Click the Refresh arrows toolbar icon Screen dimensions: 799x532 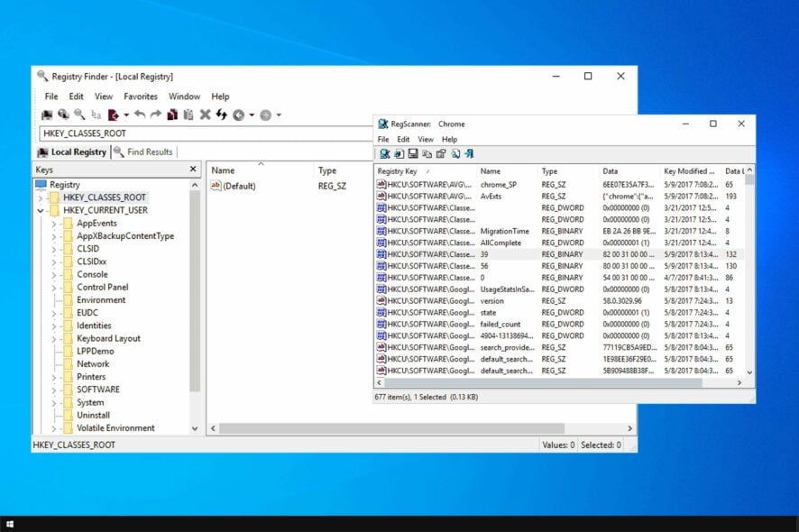pyautogui.click(x=221, y=115)
